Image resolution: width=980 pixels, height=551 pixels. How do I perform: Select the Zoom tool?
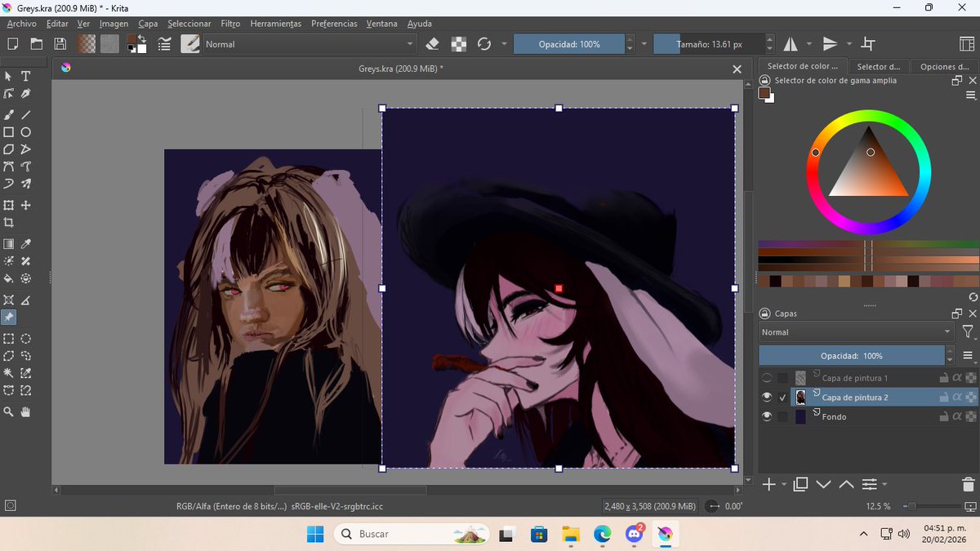pos(8,412)
